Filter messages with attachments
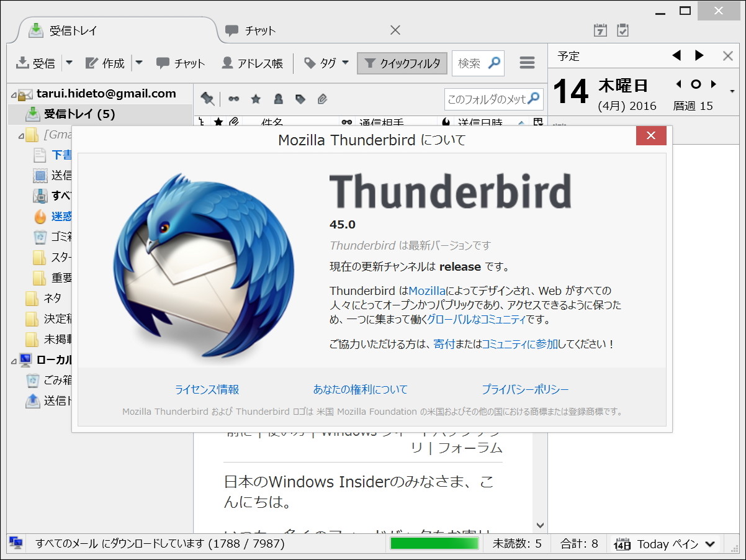This screenshot has height=560, width=746. point(322,98)
